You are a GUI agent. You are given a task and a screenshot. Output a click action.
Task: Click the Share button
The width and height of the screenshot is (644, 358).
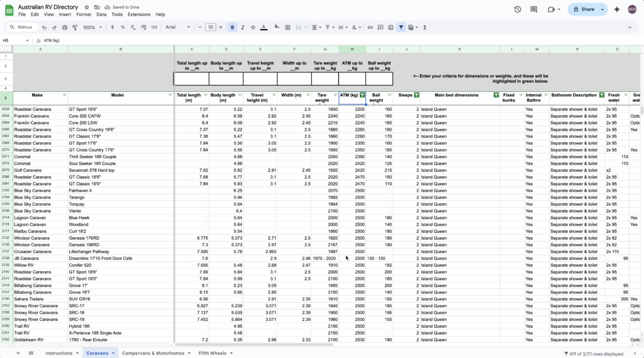pos(583,9)
